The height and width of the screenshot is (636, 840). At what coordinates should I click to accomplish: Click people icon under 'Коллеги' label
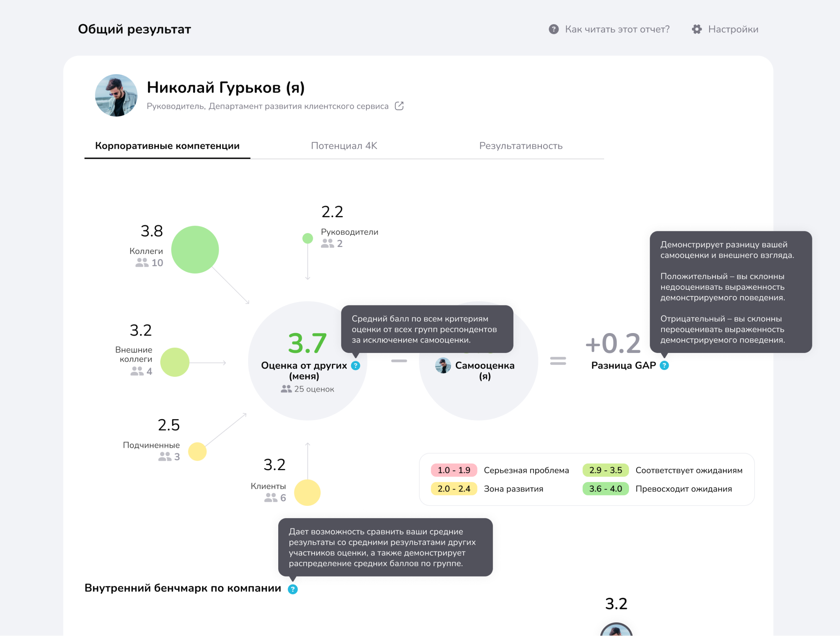click(x=142, y=263)
